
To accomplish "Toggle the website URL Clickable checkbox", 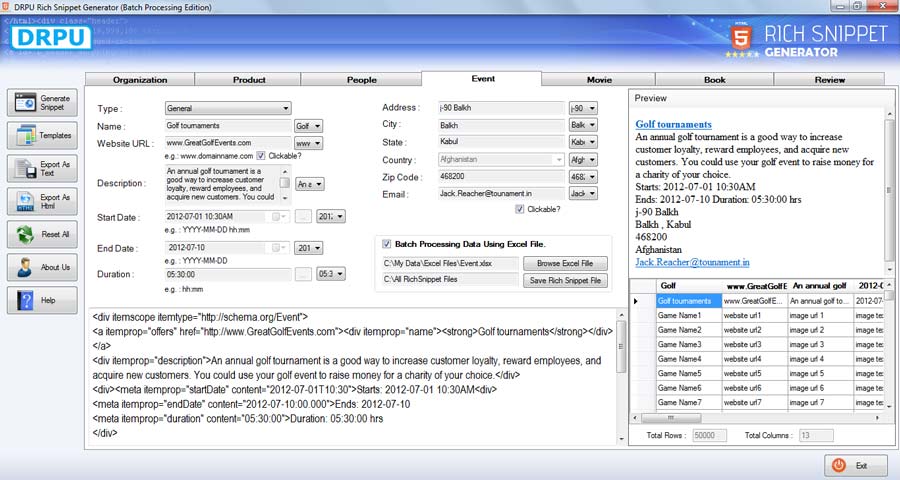I will click(261, 156).
